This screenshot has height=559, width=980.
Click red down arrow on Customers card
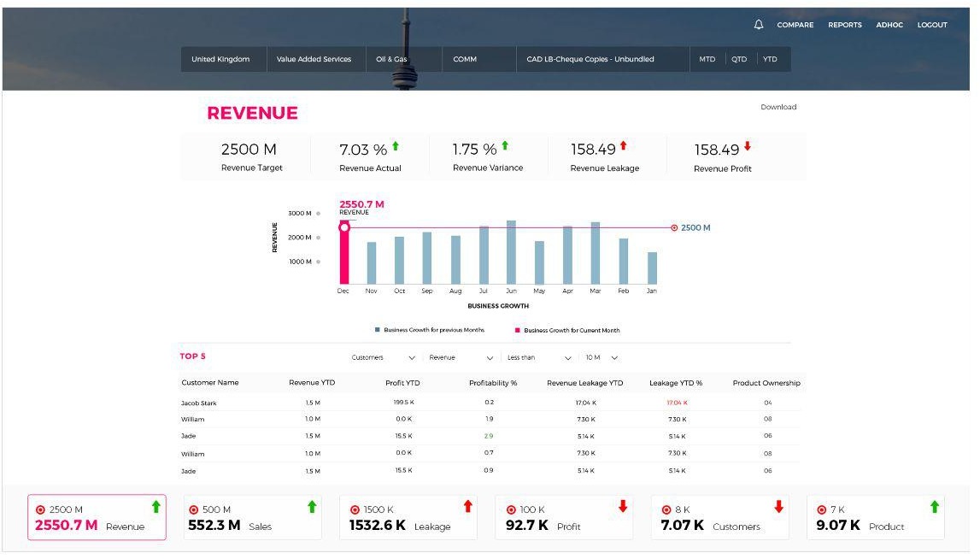(x=778, y=507)
